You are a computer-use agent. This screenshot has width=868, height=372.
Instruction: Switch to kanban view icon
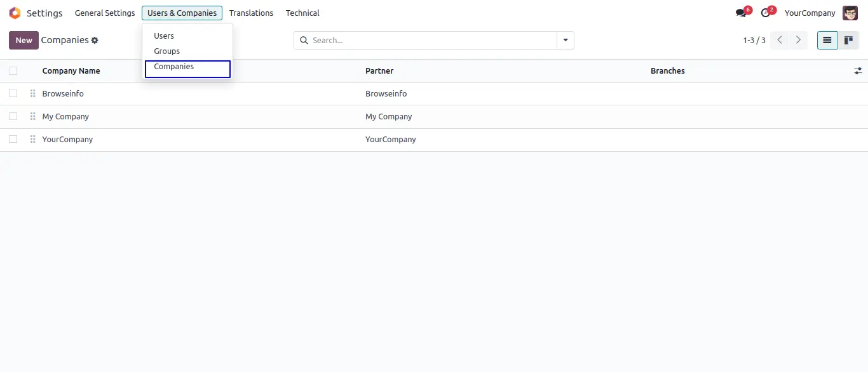tap(848, 40)
